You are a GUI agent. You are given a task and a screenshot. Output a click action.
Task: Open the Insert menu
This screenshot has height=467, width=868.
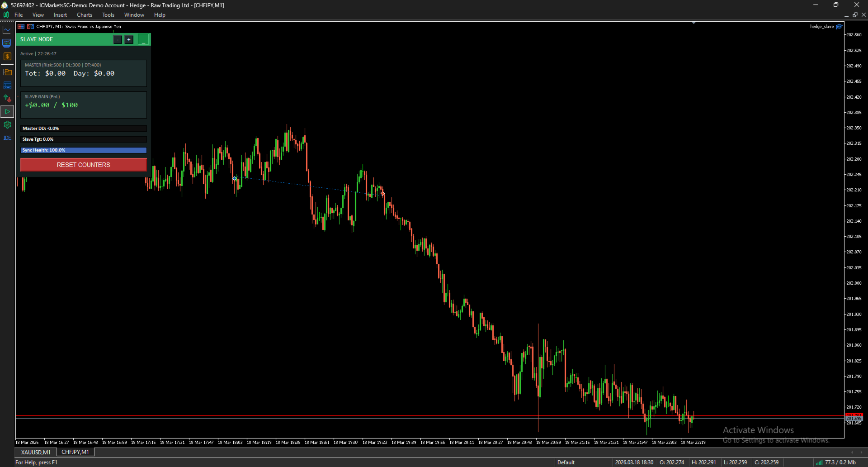click(x=60, y=15)
